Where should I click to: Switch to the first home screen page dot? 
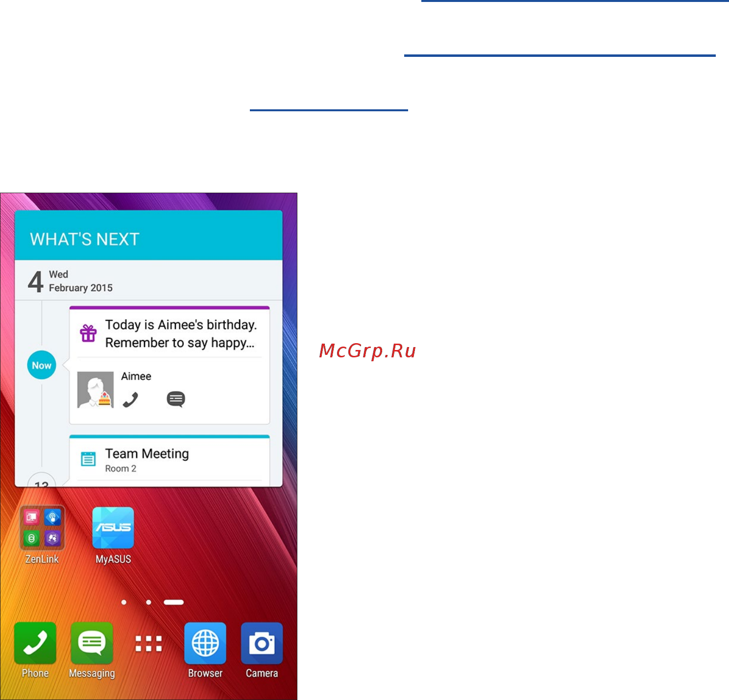click(x=124, y=602)
